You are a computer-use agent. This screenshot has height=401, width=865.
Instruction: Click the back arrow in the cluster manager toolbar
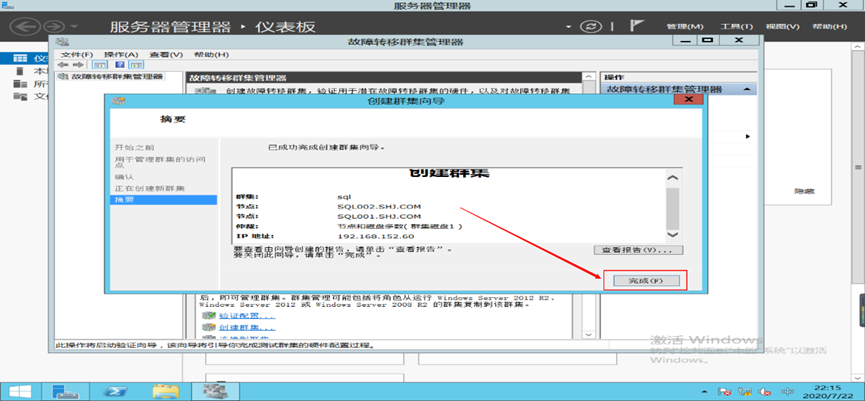point(64,65)
